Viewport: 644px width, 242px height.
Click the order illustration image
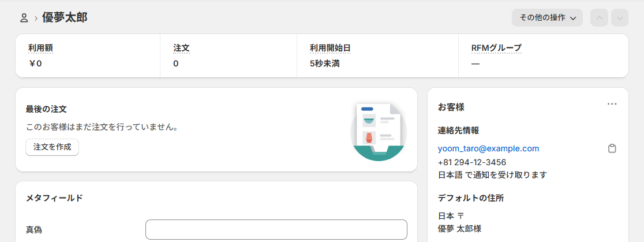pyautogui.click(x=378, y=130)
